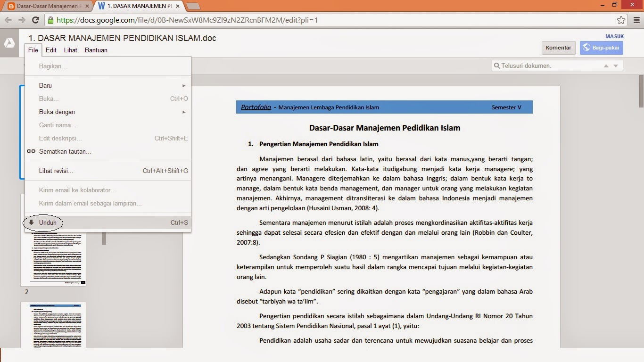The height and width of the screenshot is (362, 644).
Task: Click the Google Drive logo icon
Action: 9,43
